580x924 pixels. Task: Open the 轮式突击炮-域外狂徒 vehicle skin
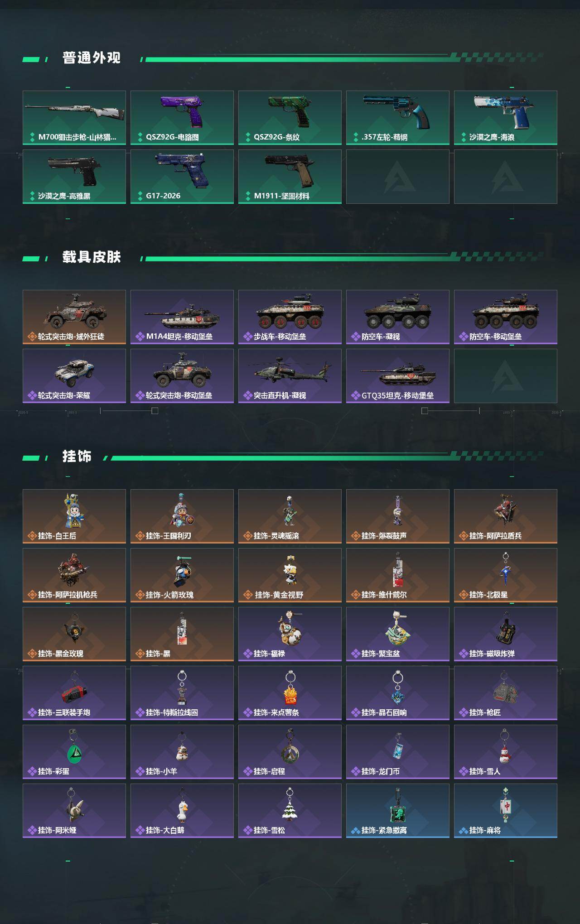[x=74, y=317]
